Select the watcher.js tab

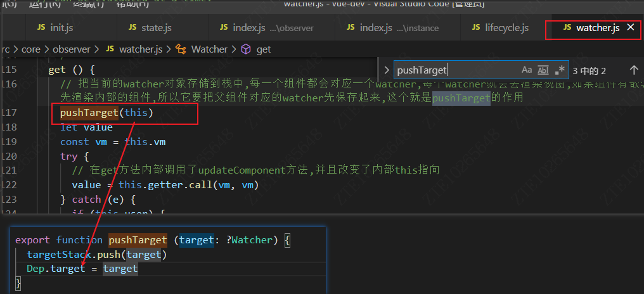pyautogui.click(x=598, y=28)
